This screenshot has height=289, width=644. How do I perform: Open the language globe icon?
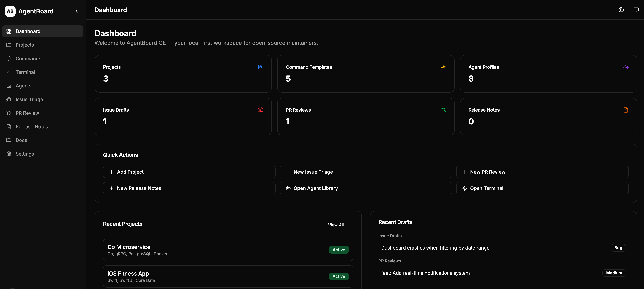[621, 10]
